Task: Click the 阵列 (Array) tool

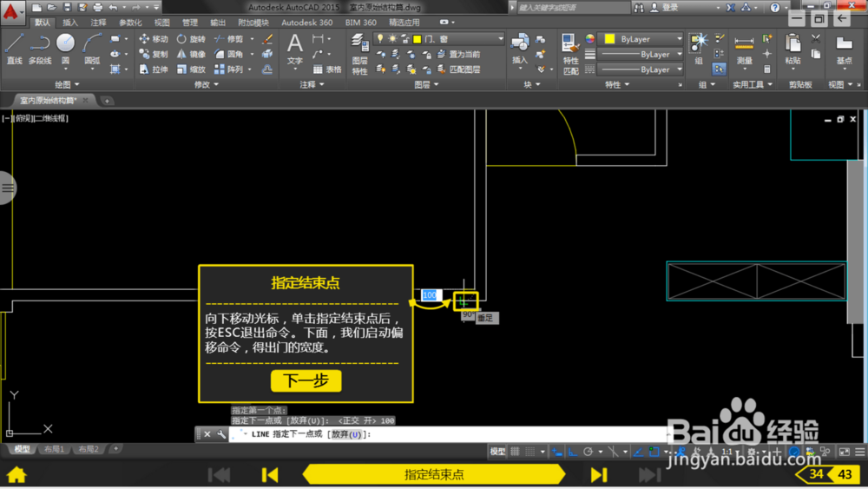Action: click(229, 69)
